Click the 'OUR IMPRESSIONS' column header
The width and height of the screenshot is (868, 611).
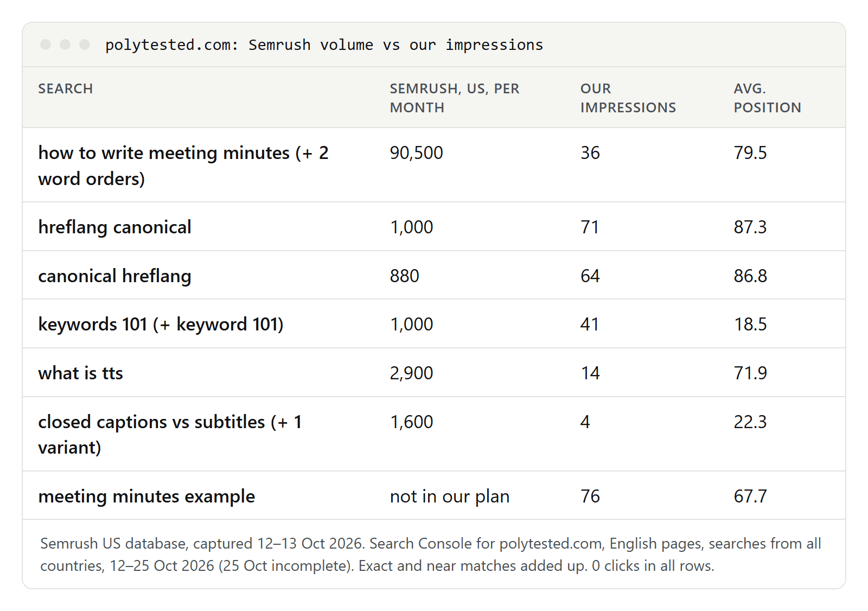pos(628,98)
